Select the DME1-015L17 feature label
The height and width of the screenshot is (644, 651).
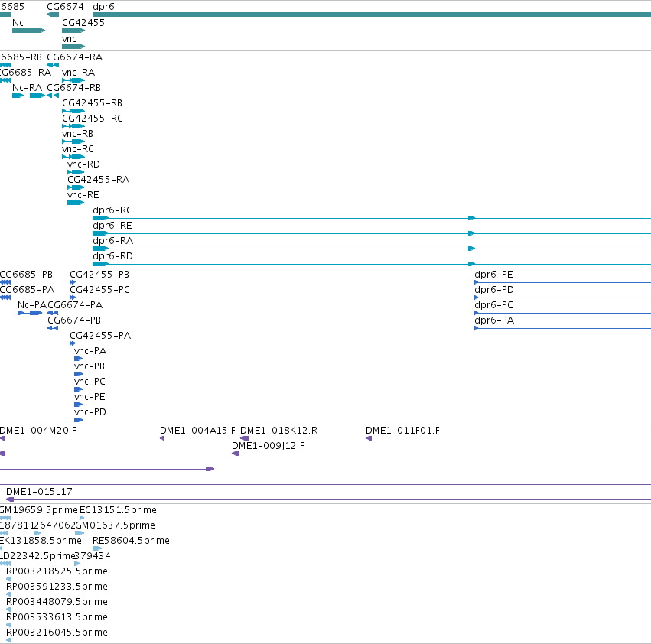click(40, 492)
